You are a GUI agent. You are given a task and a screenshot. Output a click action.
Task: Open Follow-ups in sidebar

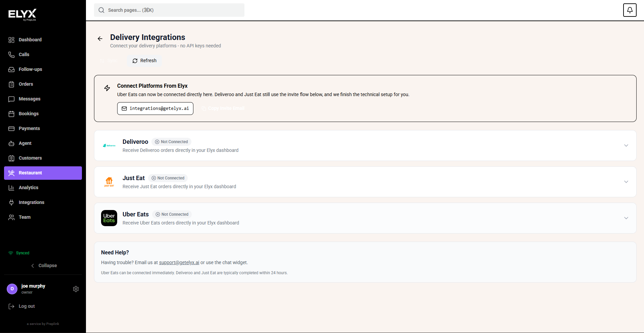click(43, 70)
